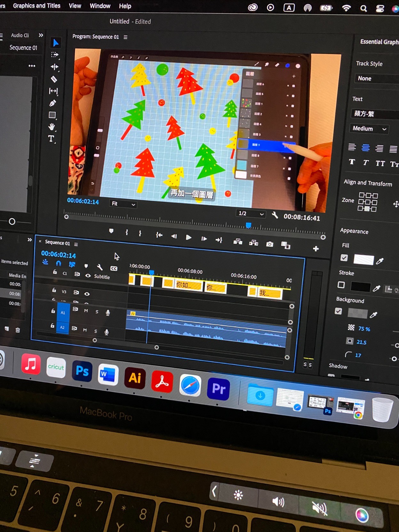Select the Ripple Edit tool

click(54, 67)
